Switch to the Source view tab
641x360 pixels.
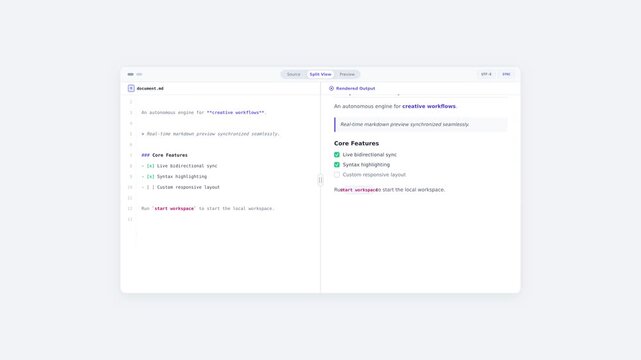(294, 74)
